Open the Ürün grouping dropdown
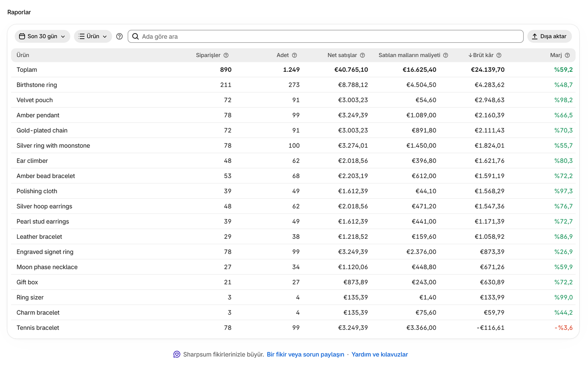The height and width of the screenshot is (368, 588). click(93, 36)
